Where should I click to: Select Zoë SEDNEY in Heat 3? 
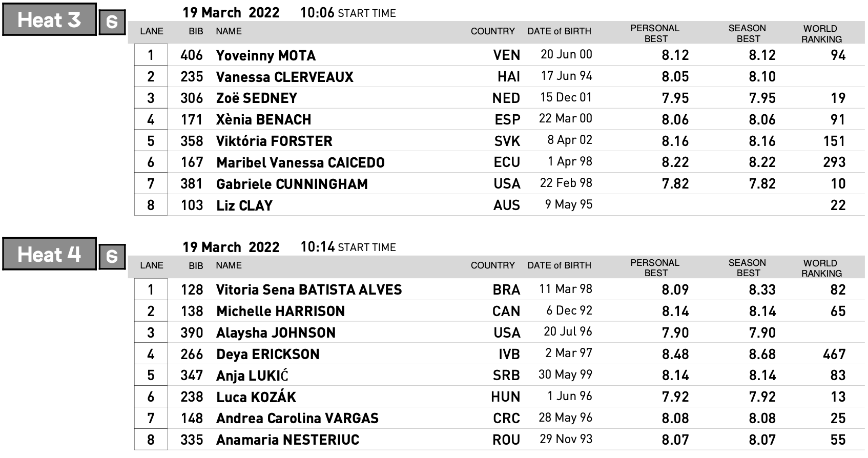(256, 98)
